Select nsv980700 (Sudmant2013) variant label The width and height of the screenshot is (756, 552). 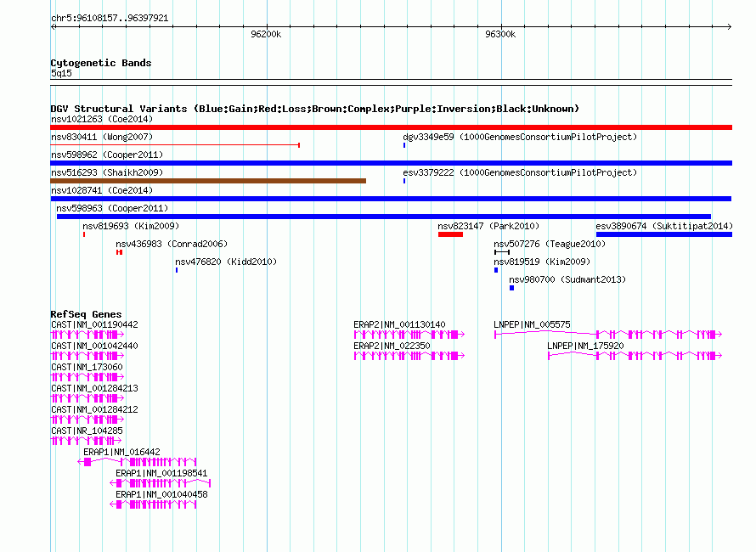coord(567,279)
